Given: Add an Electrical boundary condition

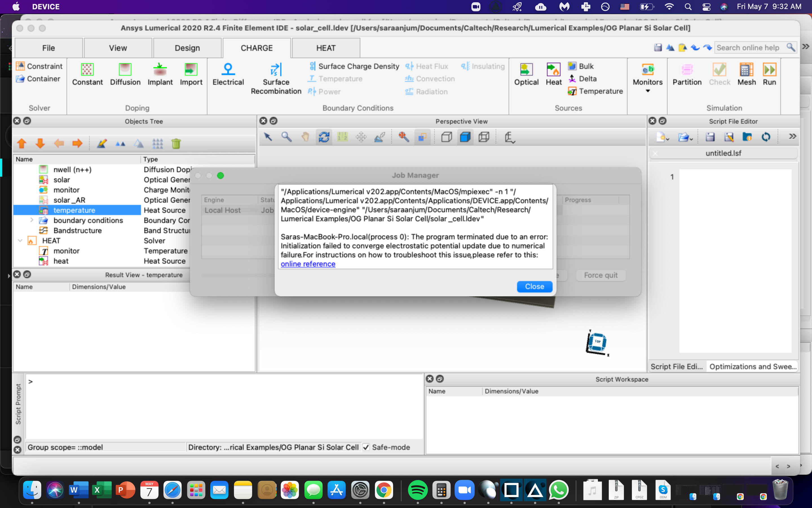Looking at the screenshot, I should (228, 75).
